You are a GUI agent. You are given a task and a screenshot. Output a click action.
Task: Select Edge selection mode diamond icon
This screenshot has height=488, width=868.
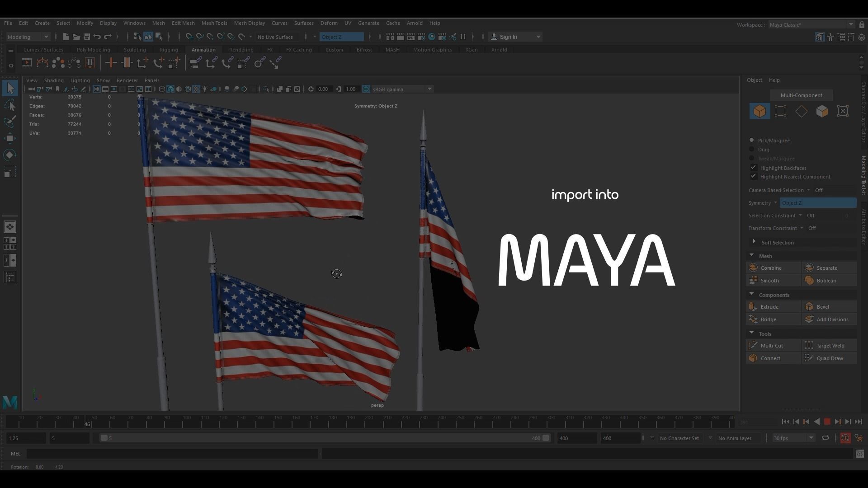click(x=801, y=111)
